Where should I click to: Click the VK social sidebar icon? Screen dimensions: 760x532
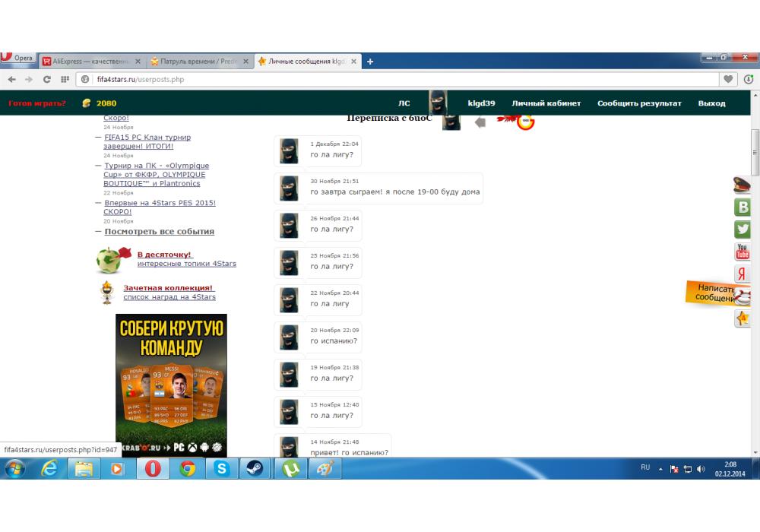pyautogui.click(x=743, y=207)
